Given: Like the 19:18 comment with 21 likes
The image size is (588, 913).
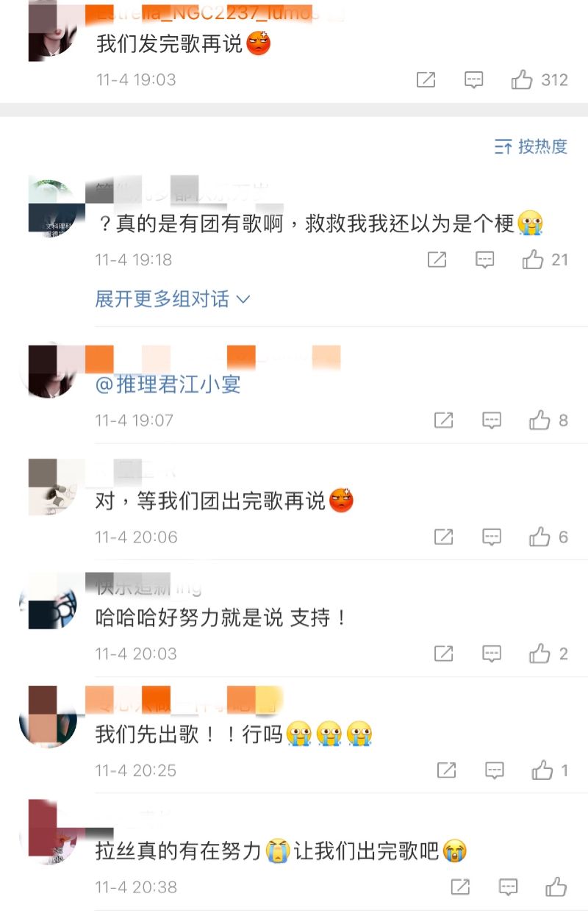Looking at the screenshot, I should point(533,259).
